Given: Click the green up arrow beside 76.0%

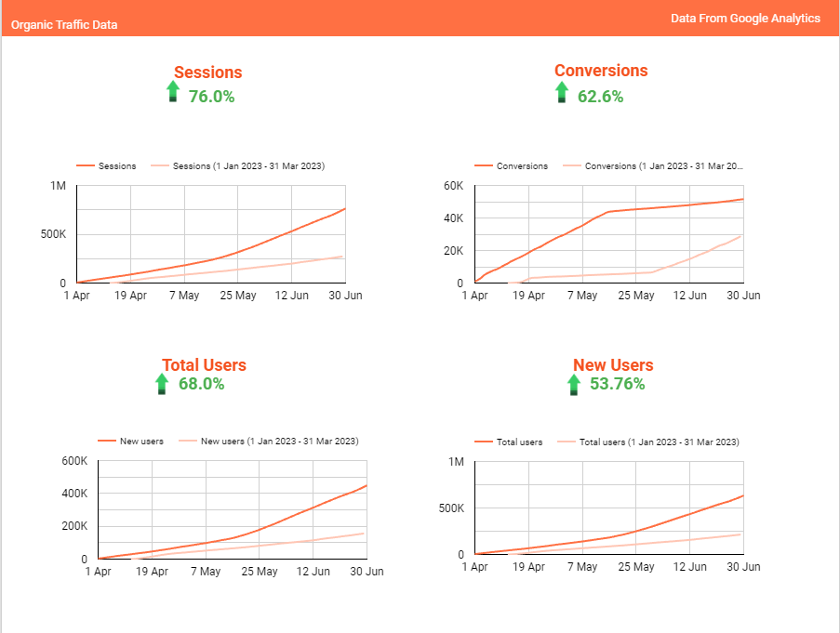Looking at the screenshot, I should pyautogui.click(x=172, y=91).
